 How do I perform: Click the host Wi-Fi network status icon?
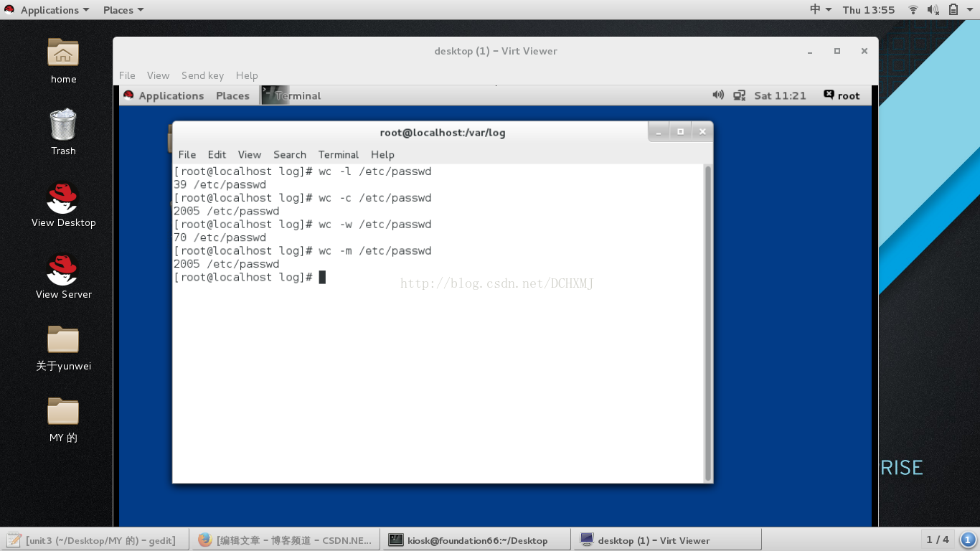913,10
